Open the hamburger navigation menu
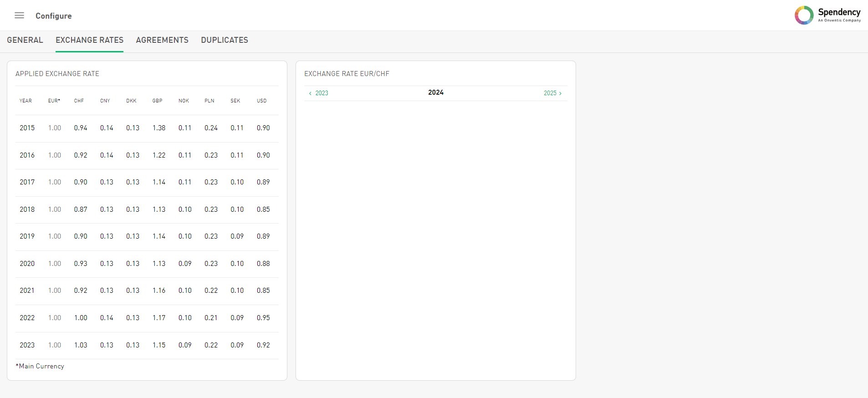The image size is (868, 398). pos(19,15)
